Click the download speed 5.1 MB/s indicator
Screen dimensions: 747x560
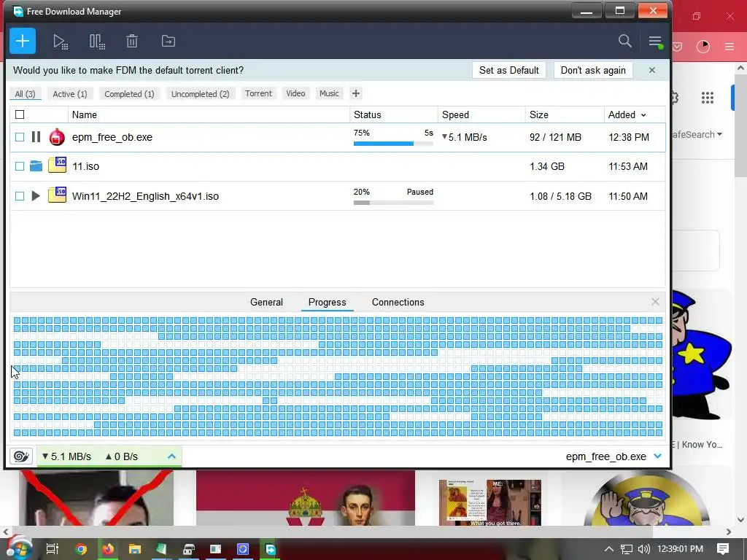[66, 456]
